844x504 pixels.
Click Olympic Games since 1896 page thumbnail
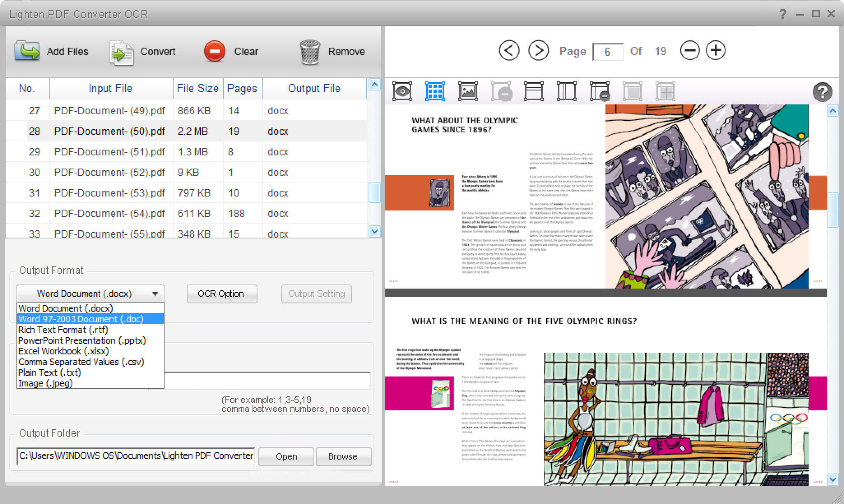point(605,197)
